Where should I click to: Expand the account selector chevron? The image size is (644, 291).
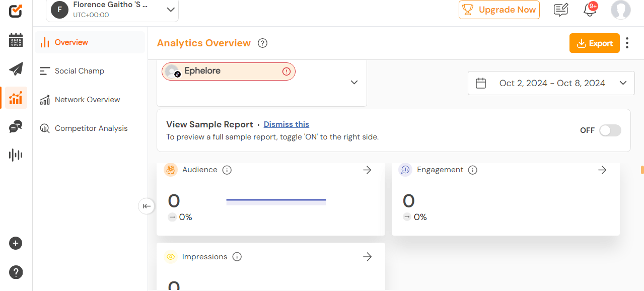[354, 82]
